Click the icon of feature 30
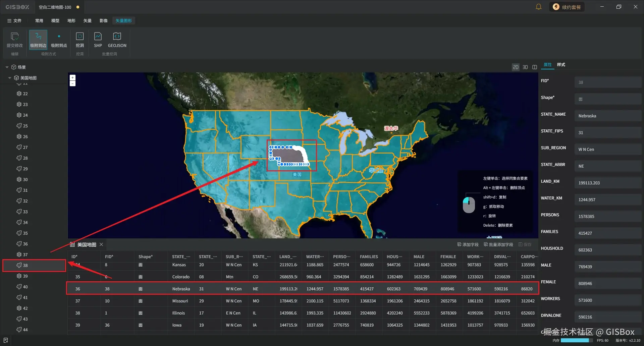The width and height of the screenshot is (644, 346). (19, 180)
